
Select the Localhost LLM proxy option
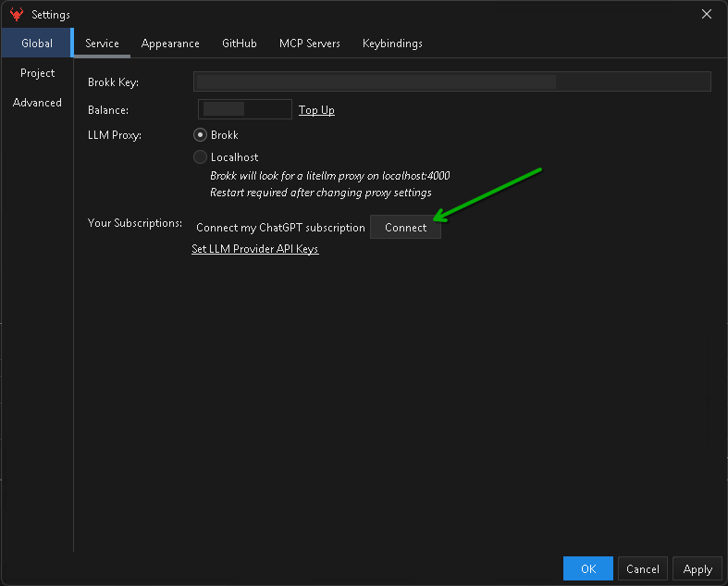(x=200, y=157)
